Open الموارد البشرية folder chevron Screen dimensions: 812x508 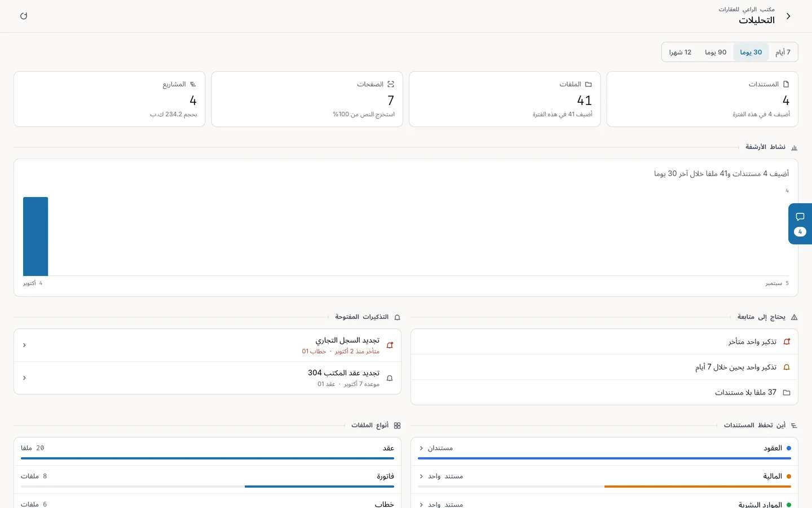click(x=421, y=505)
